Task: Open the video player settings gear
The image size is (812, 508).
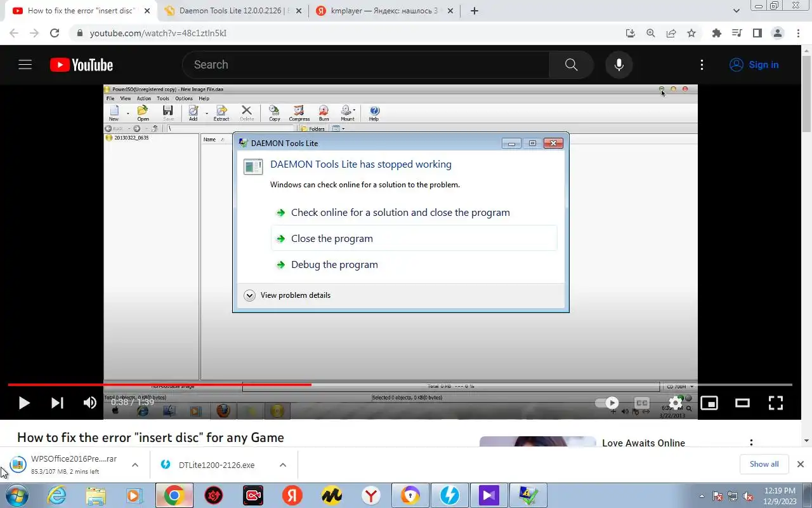Action: [676, 403]
